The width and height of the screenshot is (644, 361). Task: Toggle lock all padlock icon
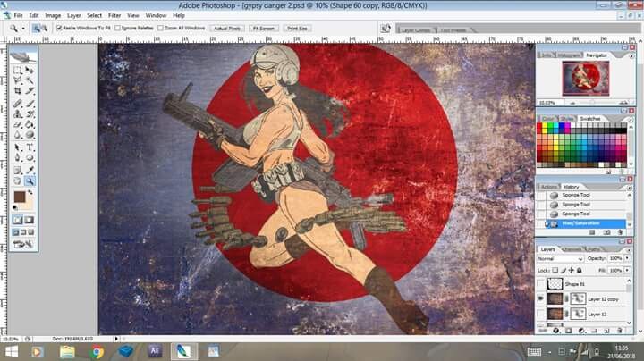tap(579, 271)
